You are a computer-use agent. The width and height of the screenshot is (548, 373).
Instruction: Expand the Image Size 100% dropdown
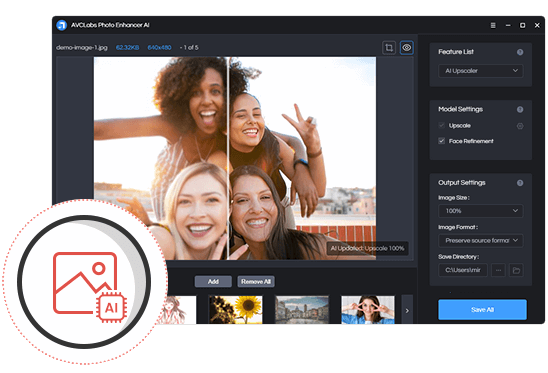pyautogui.click(x=481, y=211)
